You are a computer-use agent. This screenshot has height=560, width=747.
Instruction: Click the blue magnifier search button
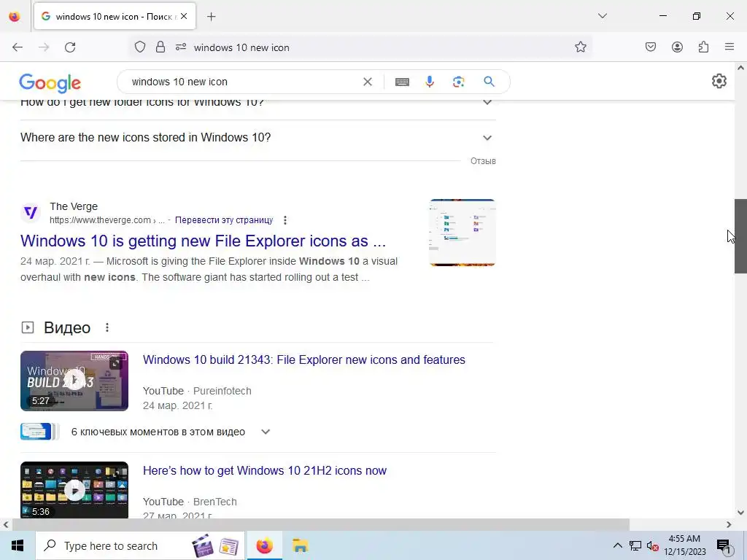tap(489, 82)
